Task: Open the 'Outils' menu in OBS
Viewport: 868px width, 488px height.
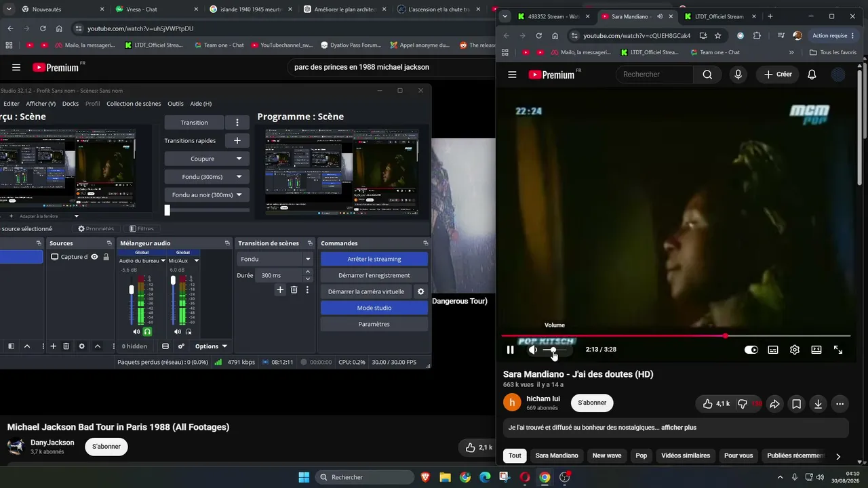Action: coord(176,104)
